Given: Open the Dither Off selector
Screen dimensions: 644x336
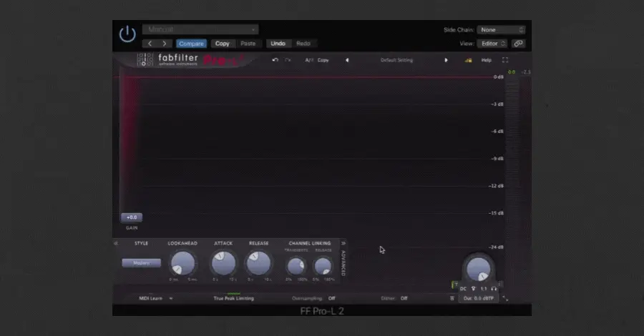Looking at the screenshot, I should [394, 299].
